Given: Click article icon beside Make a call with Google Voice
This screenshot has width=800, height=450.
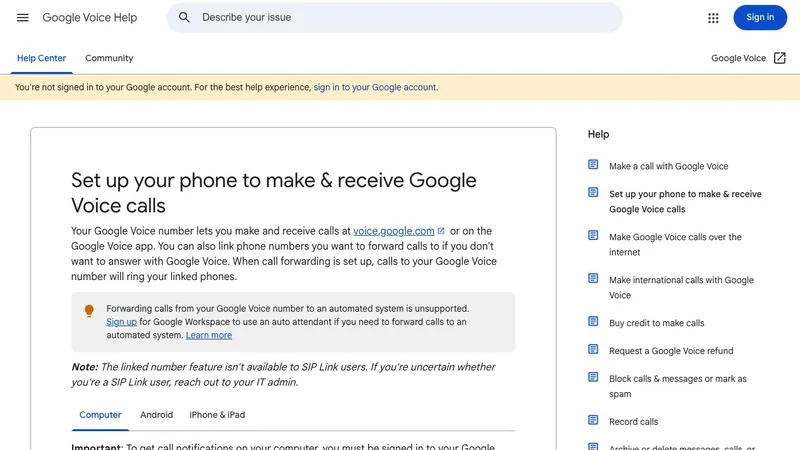Looking at the screenshot, I should tap(593, 164).
